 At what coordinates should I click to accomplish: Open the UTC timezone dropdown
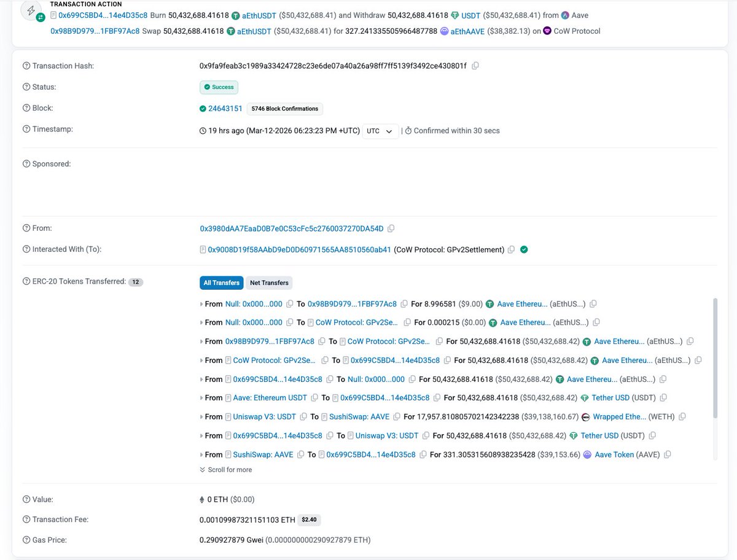pos(381,131)
